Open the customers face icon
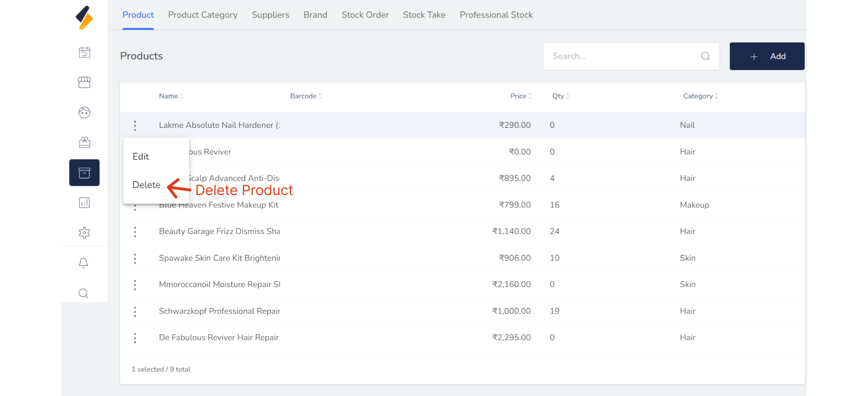Screen dimensions: 868x396 pos(84,113)
